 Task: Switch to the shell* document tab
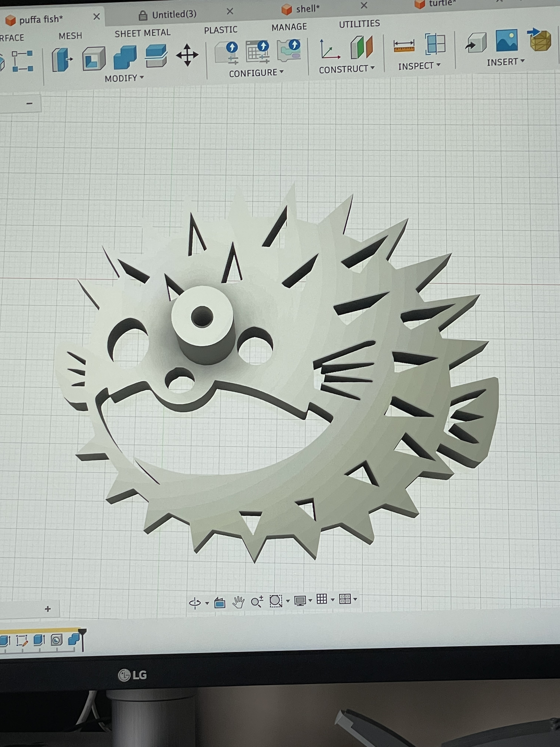tap(300, 9)
